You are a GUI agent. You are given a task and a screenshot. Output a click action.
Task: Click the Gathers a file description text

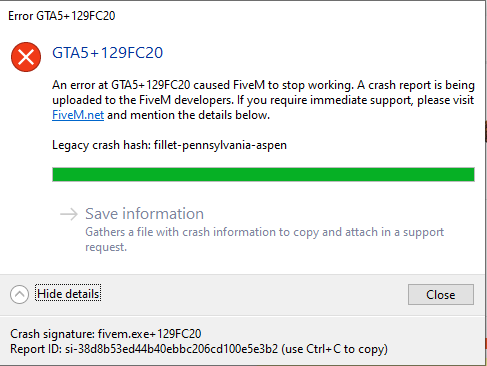pos(264,232)
